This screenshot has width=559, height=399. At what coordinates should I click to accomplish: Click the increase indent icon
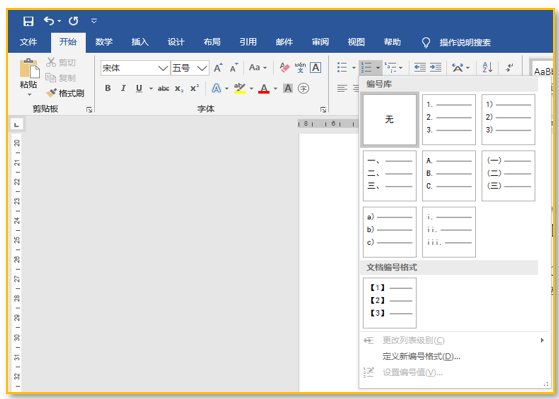click(435, 67)
